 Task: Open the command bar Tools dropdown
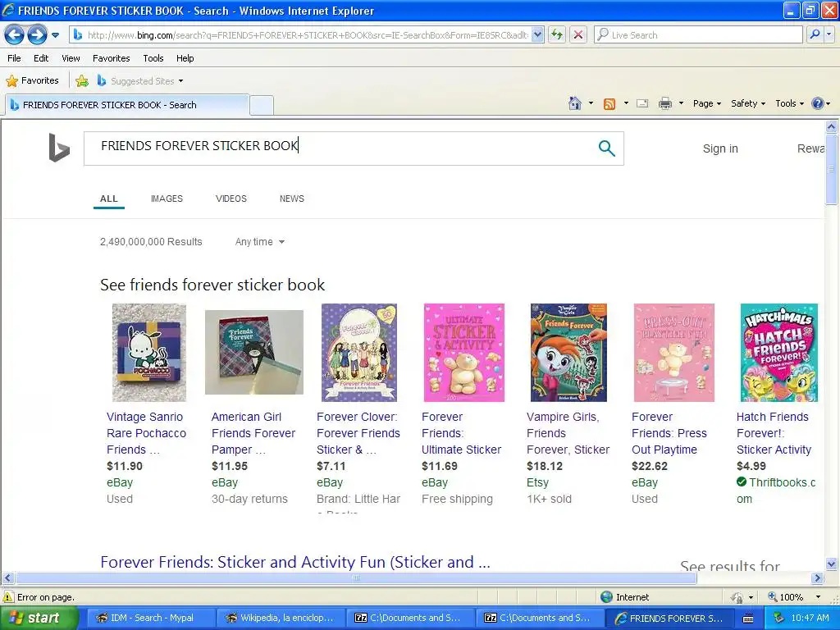coord(789,103)
